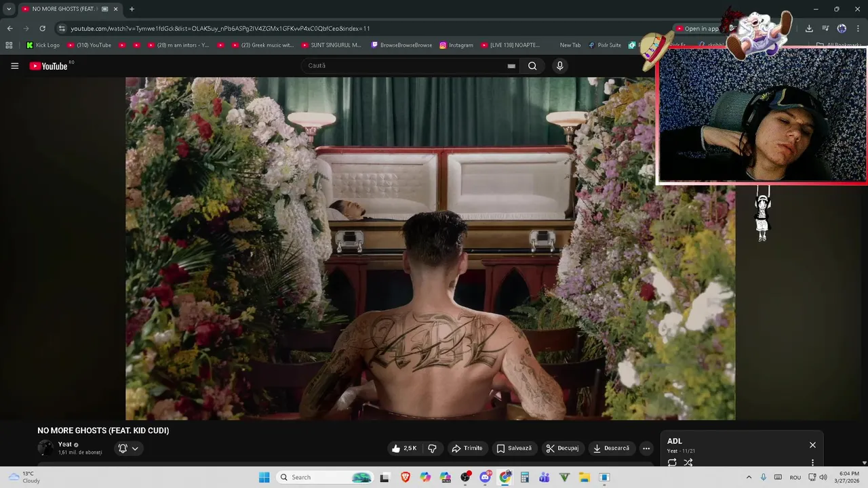Open the browser three-dot menu

pos(859,28)
